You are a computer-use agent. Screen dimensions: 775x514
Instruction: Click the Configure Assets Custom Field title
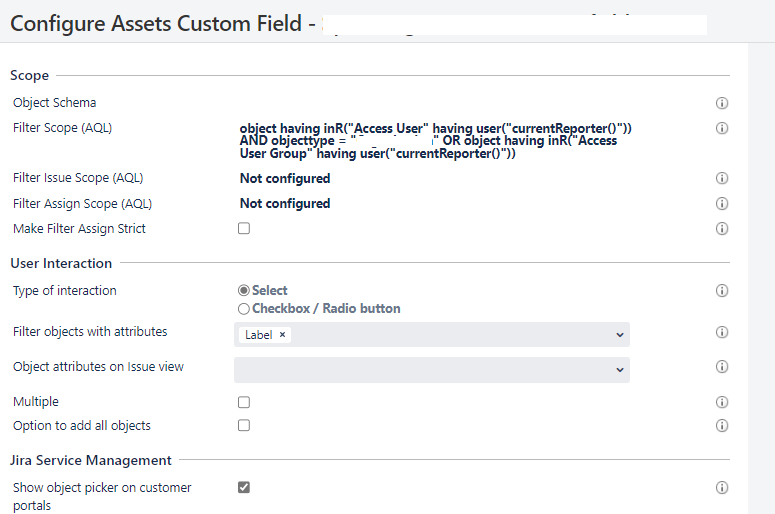[x=163, y=24]
